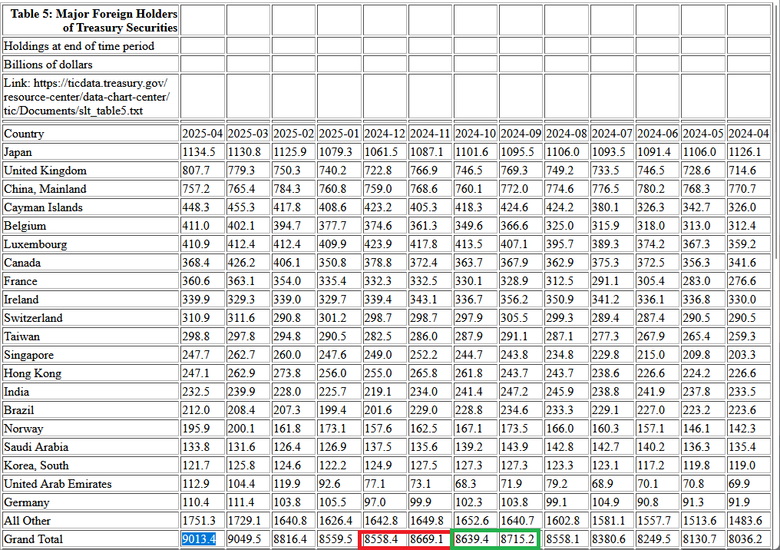Click the 2025-03 column header
Image resolution: width=780 pixels, height=550 pixels.
(x=248, y=134)
